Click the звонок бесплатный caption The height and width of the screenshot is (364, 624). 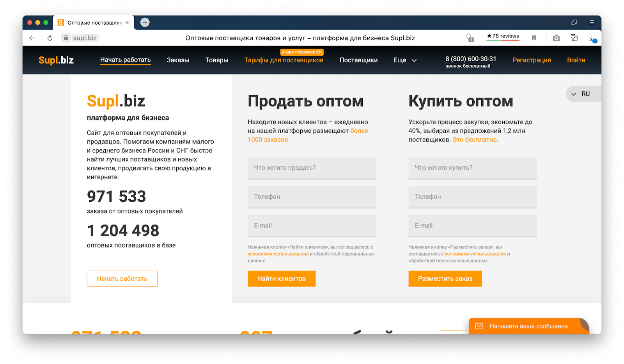coord(468,66)
